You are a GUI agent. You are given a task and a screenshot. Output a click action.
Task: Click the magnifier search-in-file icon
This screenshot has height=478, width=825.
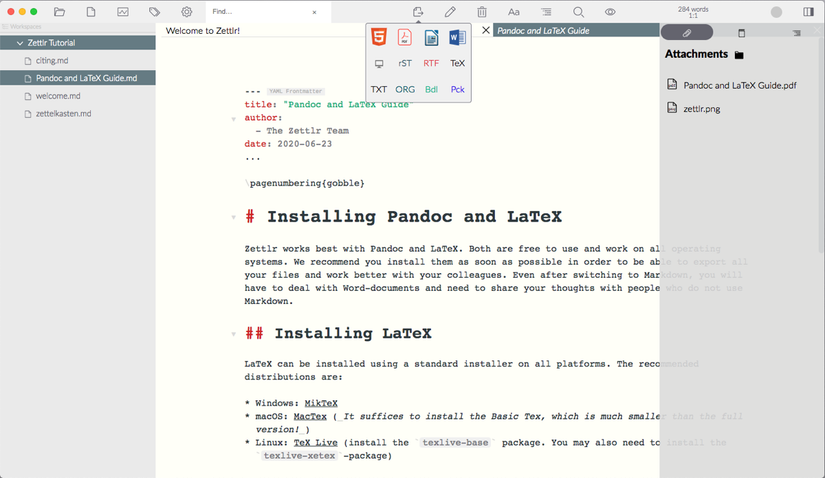578,12
